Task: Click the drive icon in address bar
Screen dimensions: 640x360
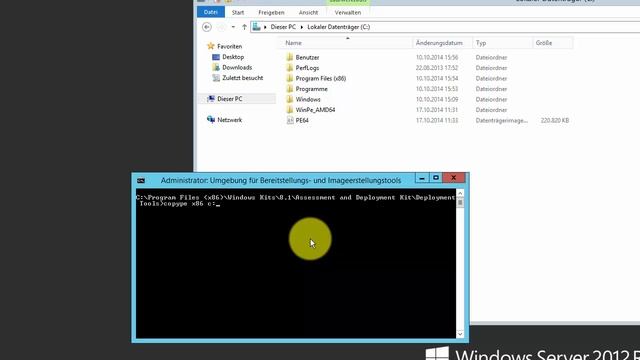Action: 256,27
